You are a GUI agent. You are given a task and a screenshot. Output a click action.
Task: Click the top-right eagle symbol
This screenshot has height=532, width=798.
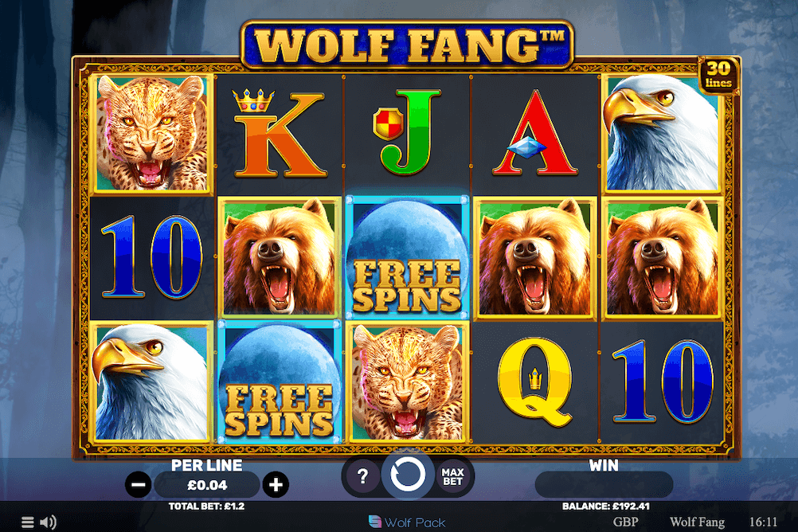pyautogui.click(x=662, y=133)
